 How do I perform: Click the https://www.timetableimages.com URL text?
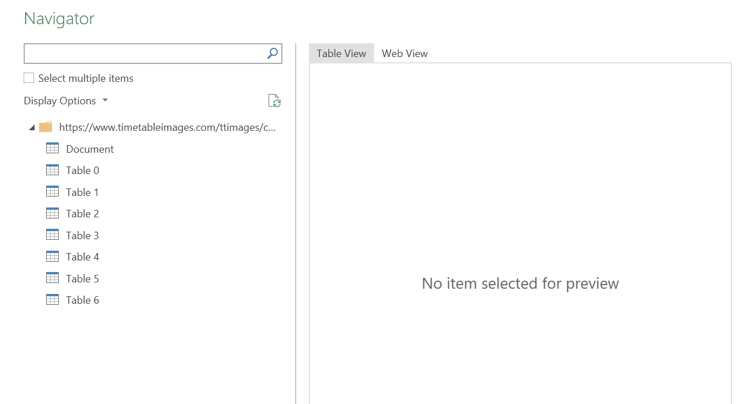pos(167,127)
